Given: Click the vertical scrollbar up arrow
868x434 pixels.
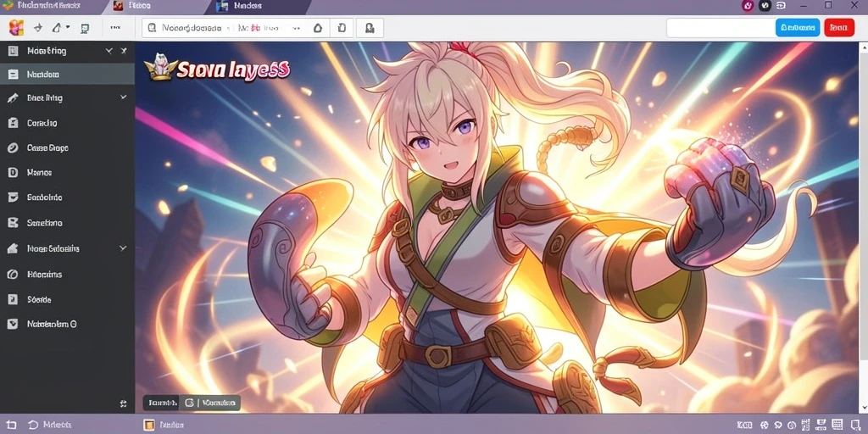Looking at the screenshot, I should [864, 49].
